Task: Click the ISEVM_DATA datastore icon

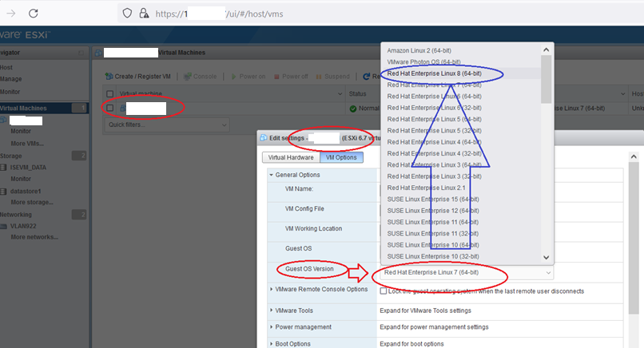Action: click(x=3, y=168)
